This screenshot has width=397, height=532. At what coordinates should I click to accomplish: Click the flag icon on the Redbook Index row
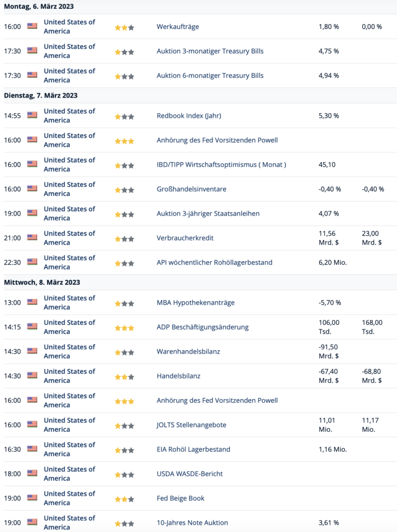point(32,115)
